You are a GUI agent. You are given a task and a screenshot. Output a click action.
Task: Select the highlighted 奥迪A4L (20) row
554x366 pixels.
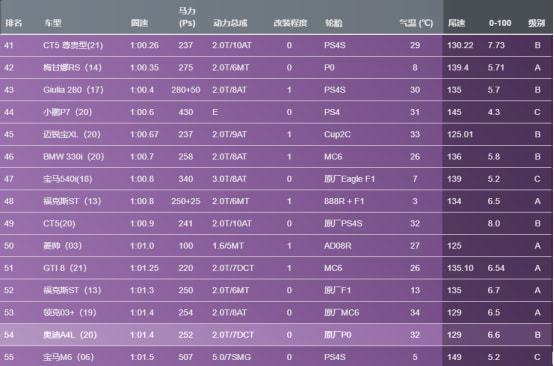click(276, 335)
